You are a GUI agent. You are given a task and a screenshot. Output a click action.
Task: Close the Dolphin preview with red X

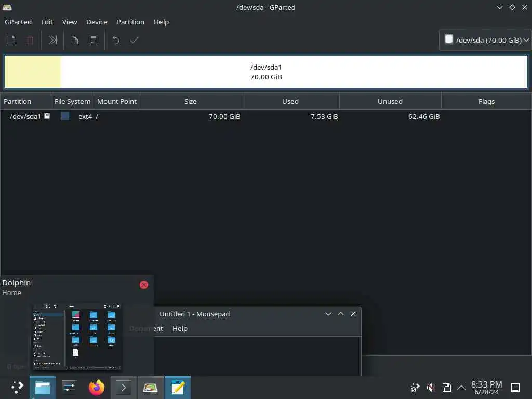pos(144,285)
